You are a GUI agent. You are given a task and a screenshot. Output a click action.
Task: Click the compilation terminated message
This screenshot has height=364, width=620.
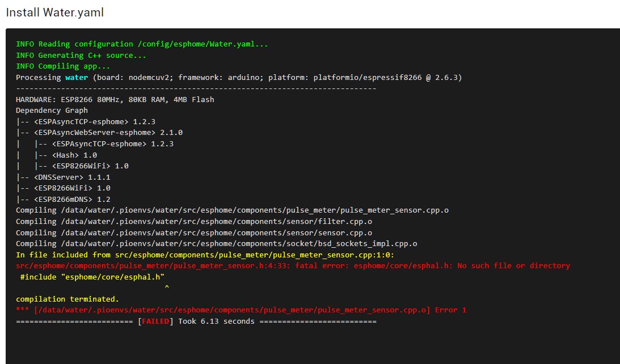tap(66, 299)
